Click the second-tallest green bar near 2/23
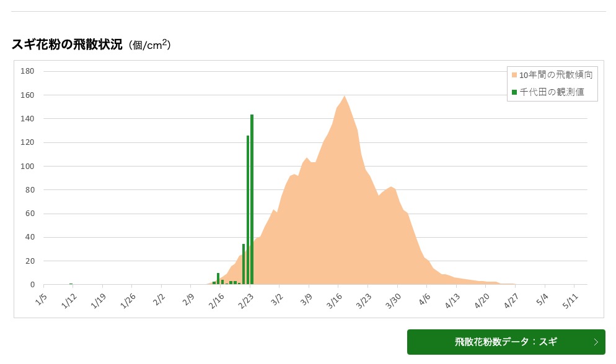The width and height of the screenshot is (616, 364). (x=248, y=210)
